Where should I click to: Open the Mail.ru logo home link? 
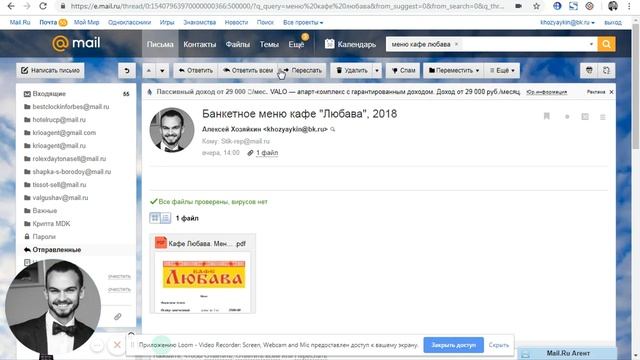76,43
